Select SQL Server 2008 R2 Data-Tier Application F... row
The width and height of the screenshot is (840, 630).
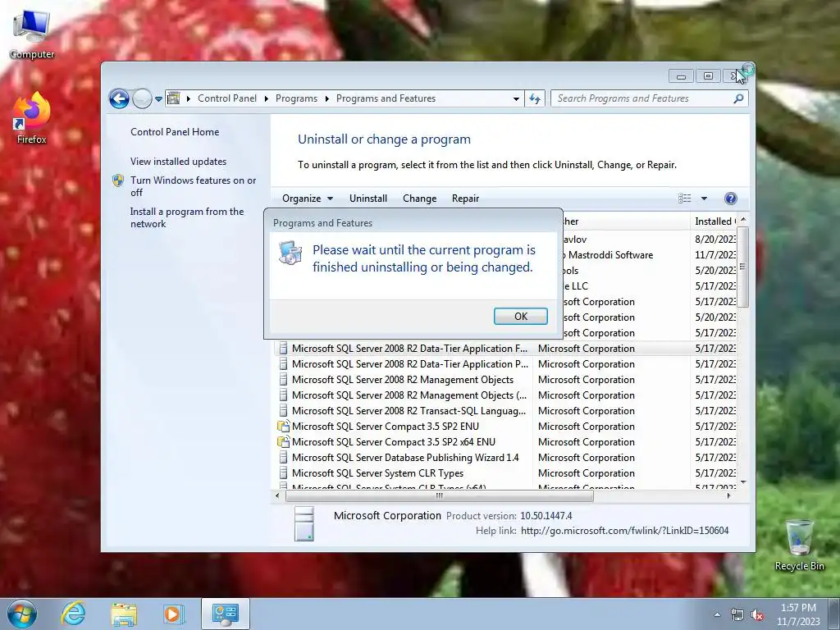click(x=505, y=348)
